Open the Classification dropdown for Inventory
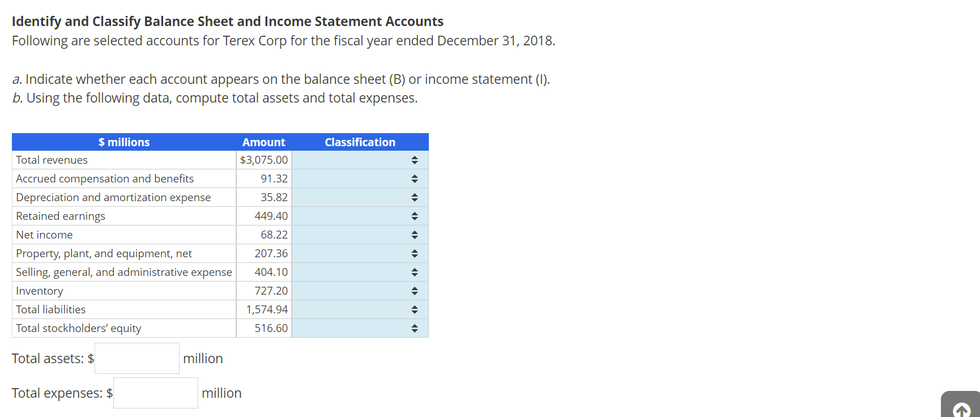 pos(414,291)
